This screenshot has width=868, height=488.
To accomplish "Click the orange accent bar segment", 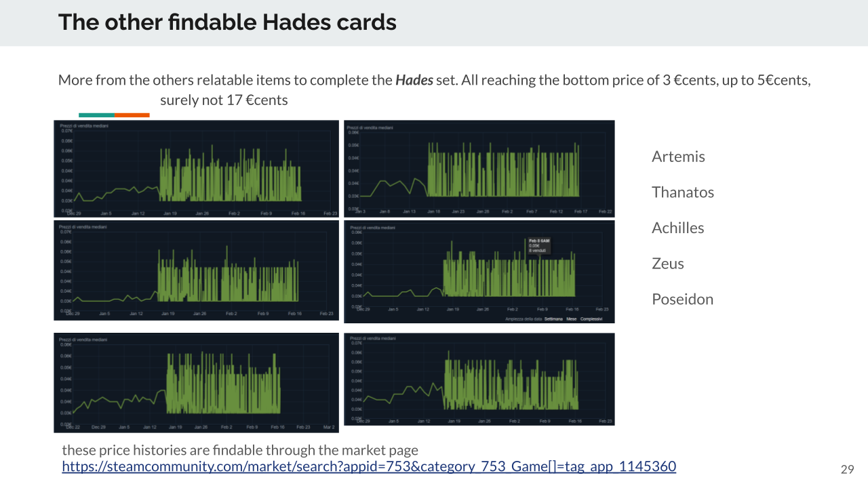I will point(132,115).
